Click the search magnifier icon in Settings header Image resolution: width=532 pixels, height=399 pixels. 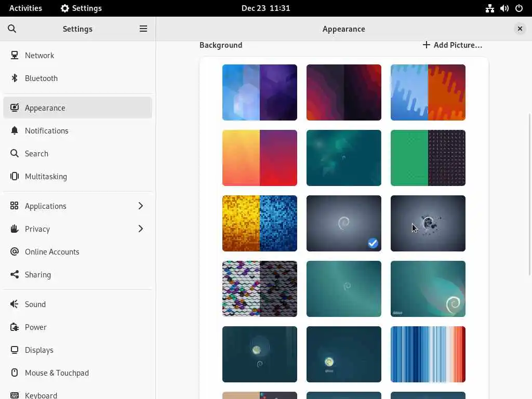coord(12,29)
